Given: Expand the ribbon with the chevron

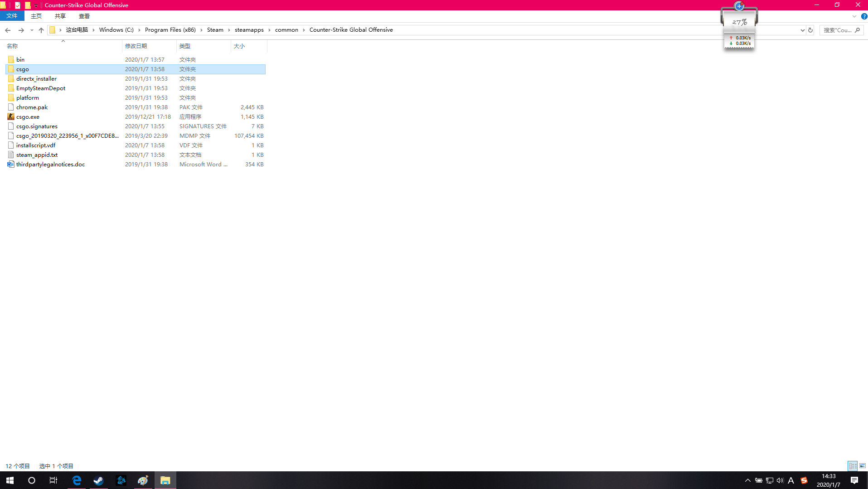Looking at the screenshot, I should [854, 16].
